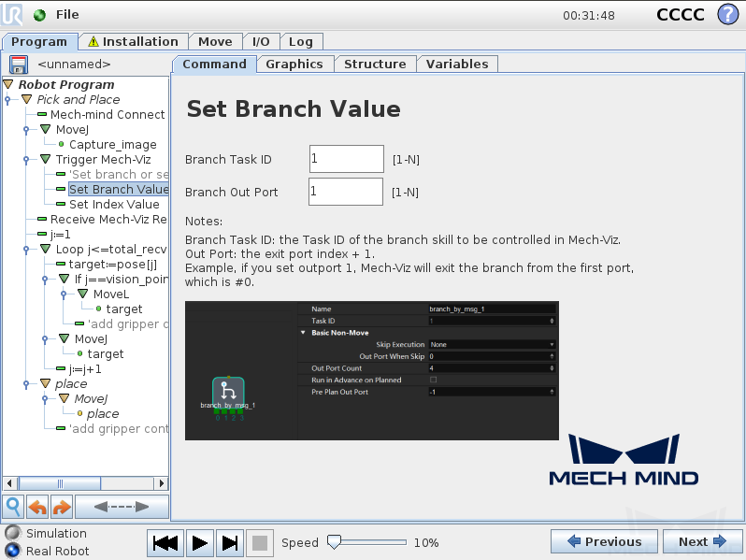The height and width of the screenshot is (560, 746).
Task: Click the branch_by_msg_1 example image
Action: click(x=371, y=370)
